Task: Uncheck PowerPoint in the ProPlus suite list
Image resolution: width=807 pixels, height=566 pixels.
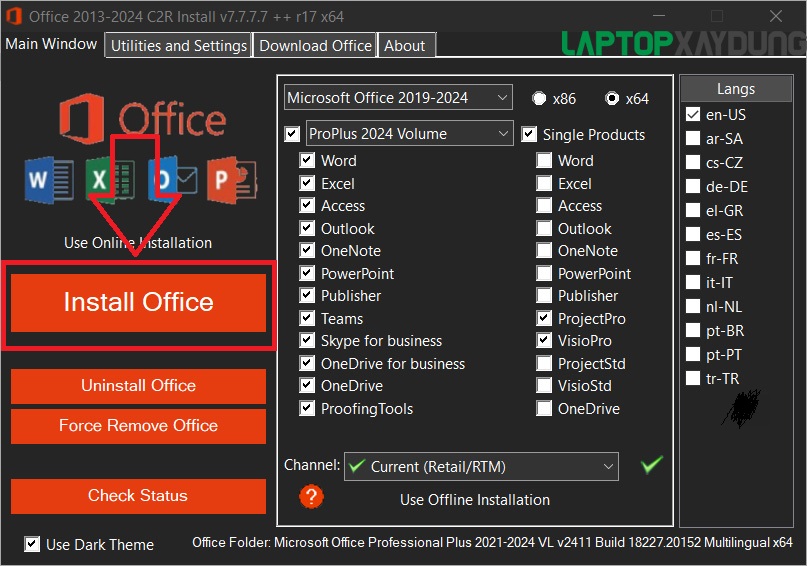Action: [x=307, y=273]
